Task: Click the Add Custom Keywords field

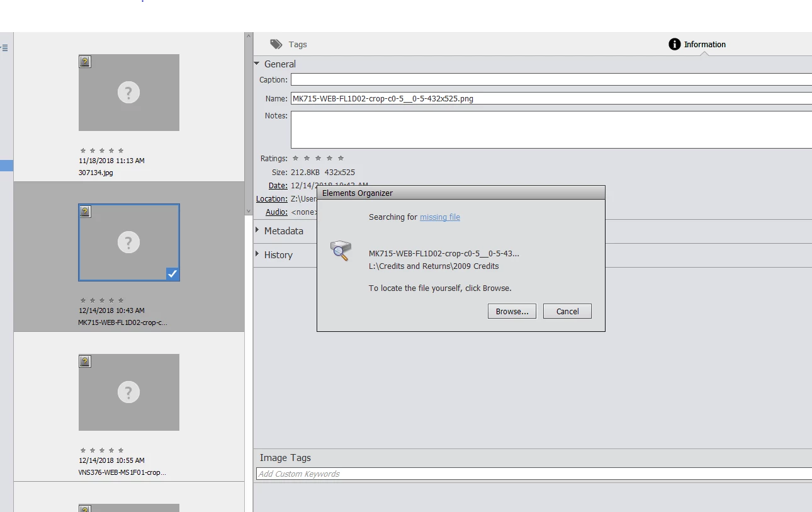Action: [x=534, y=474]
